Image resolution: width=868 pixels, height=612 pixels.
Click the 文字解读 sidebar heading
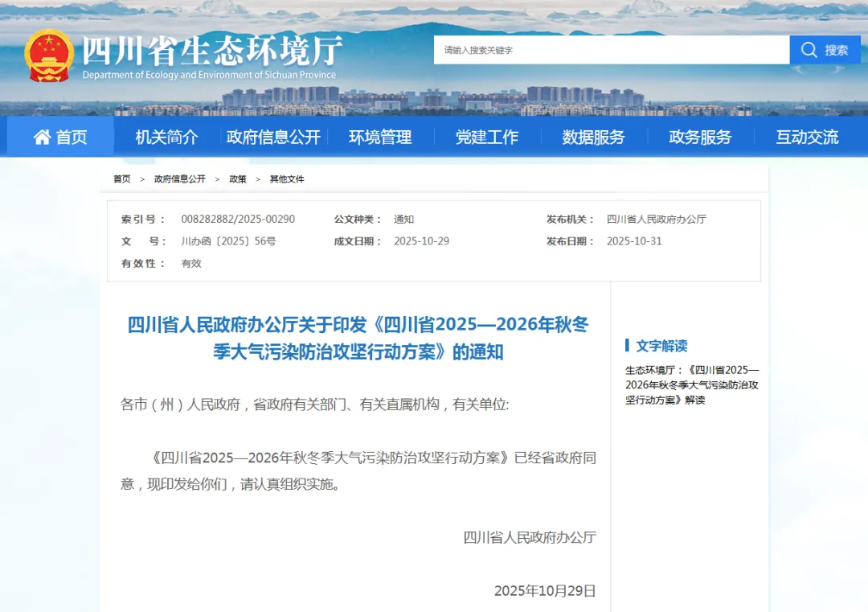click(x=661, y=346)
